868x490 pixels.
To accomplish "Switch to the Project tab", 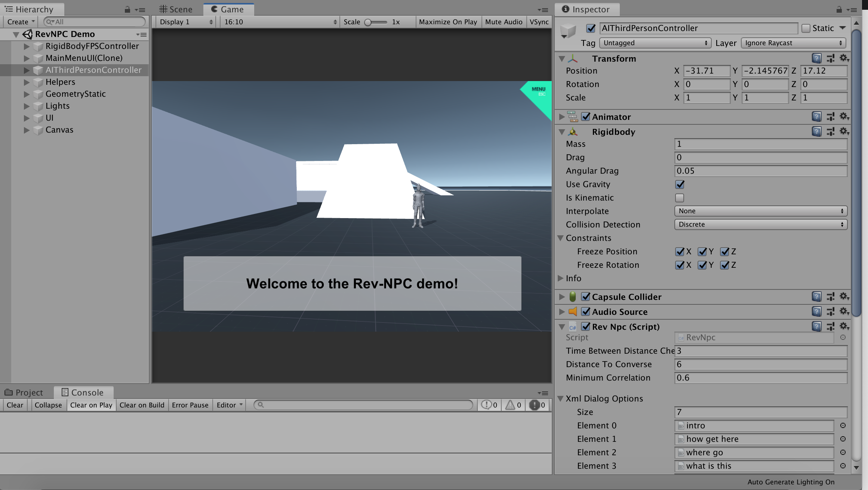I will point(24,393).
